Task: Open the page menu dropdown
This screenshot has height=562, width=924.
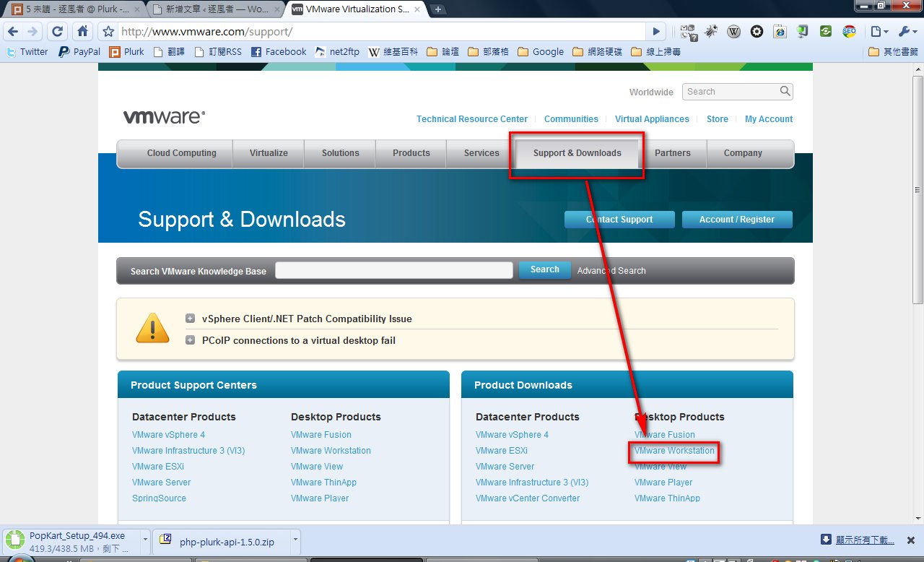Action: pyautogui.click(x=879, y=32)
